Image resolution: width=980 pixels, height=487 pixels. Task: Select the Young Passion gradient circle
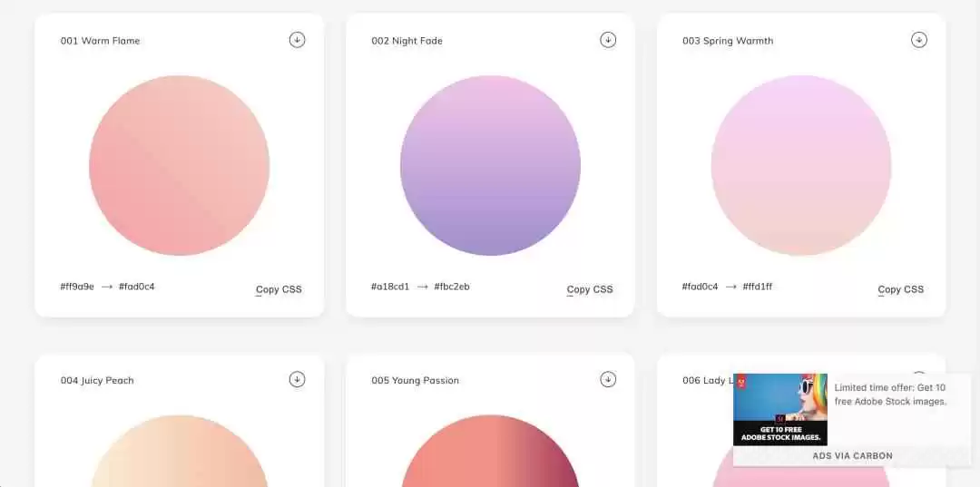click(x=491, y=451)
